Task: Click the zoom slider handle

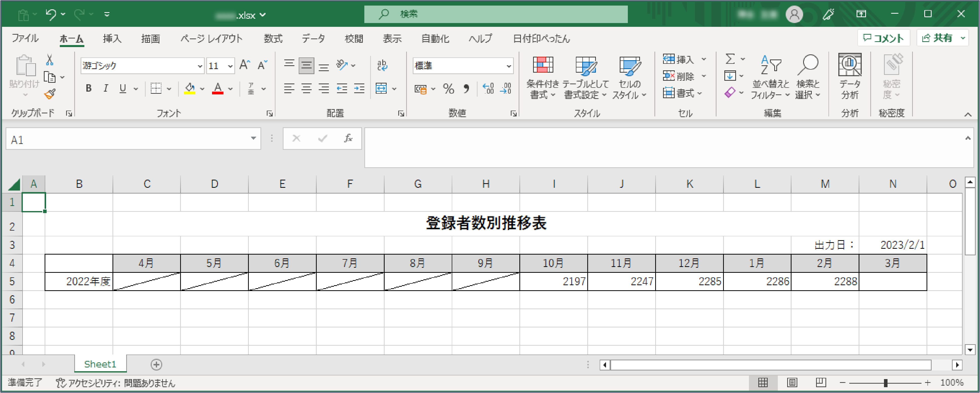Action: pos(886,383)
